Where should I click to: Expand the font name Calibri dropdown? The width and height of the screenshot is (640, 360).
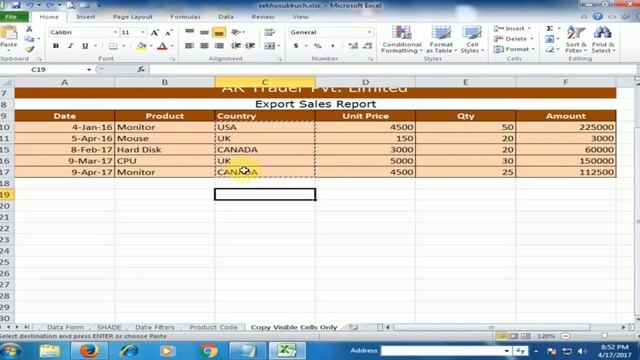point(115,32)
